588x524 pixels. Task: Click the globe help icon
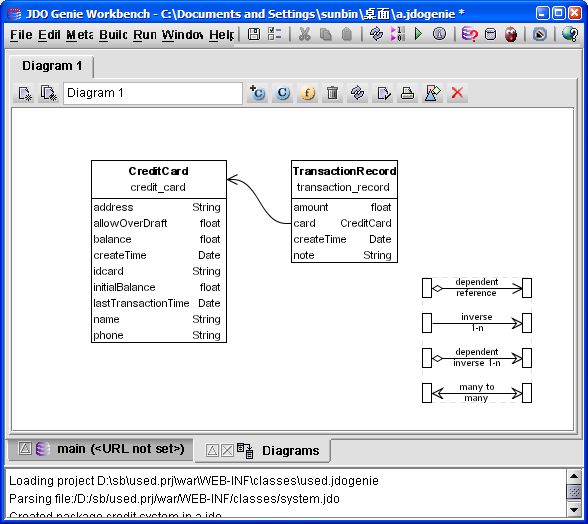tap(569, 34)
